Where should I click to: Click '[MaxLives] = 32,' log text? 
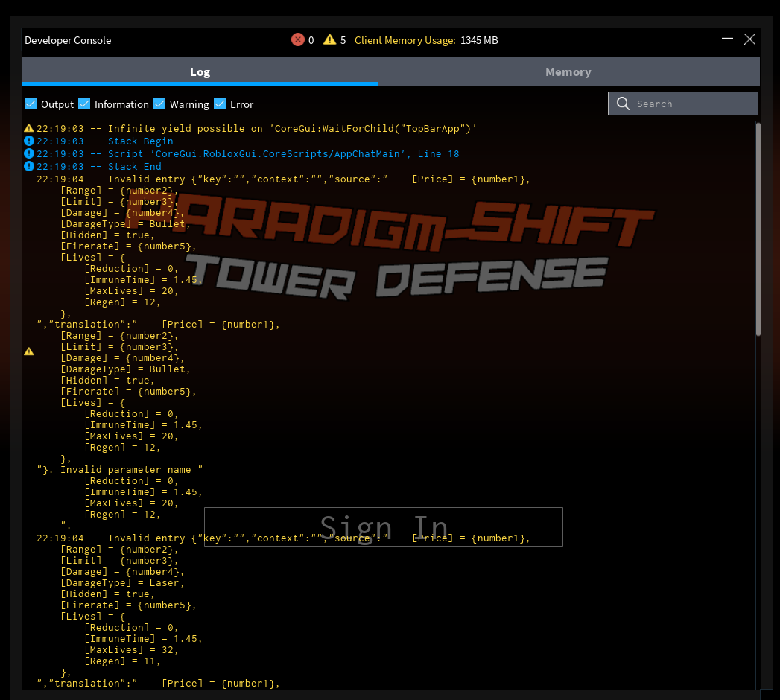(131, 650)
